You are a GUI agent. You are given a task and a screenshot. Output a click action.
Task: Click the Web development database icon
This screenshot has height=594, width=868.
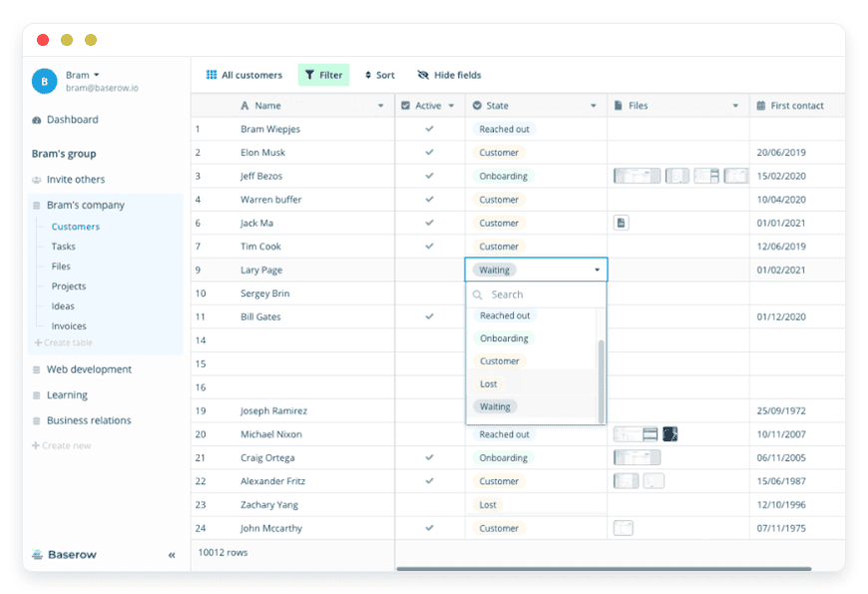37,369
